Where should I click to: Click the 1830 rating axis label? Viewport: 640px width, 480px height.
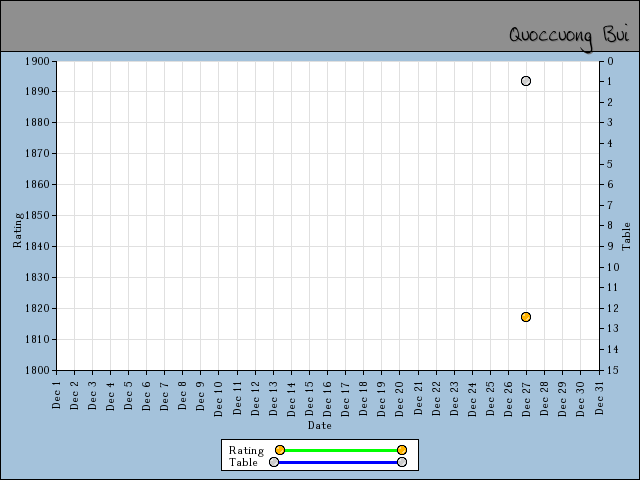[x=37, y=278]
